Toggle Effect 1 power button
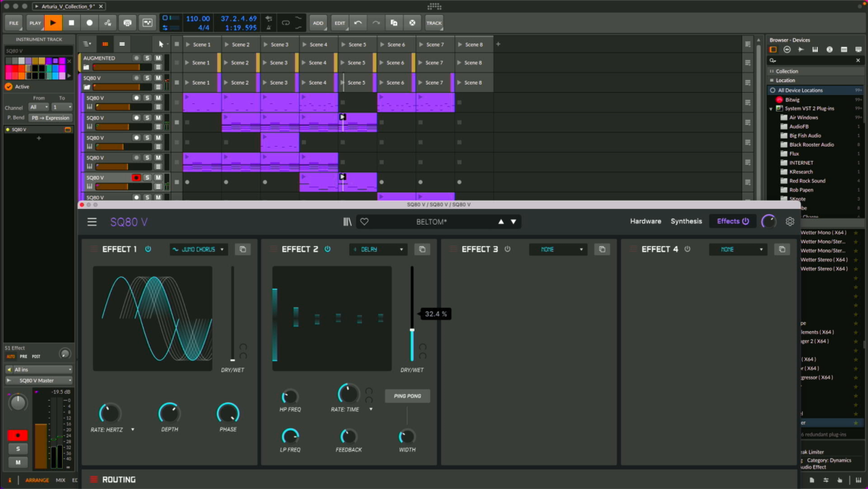 [148, 249]
